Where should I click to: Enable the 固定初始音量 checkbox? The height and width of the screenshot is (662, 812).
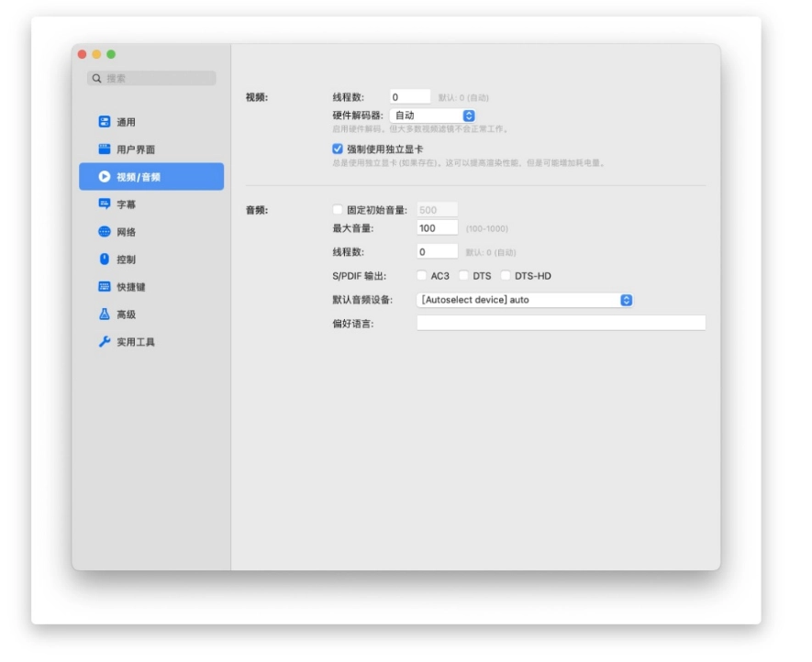(x=338, y=210)
